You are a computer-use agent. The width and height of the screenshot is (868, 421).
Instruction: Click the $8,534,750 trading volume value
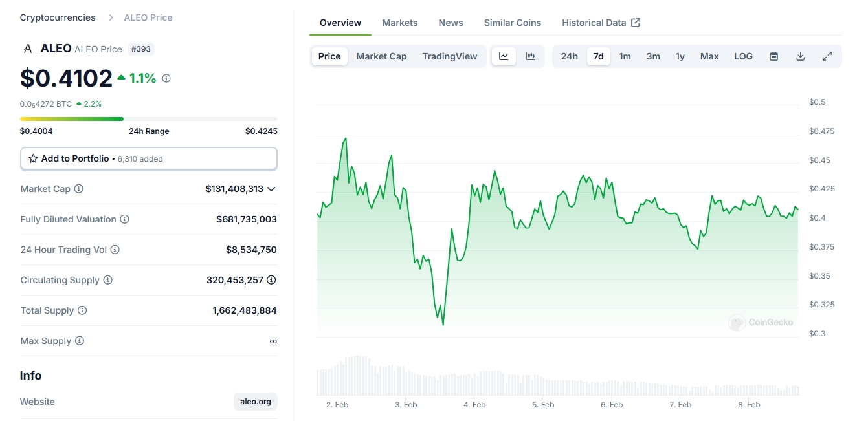point(251,250)
